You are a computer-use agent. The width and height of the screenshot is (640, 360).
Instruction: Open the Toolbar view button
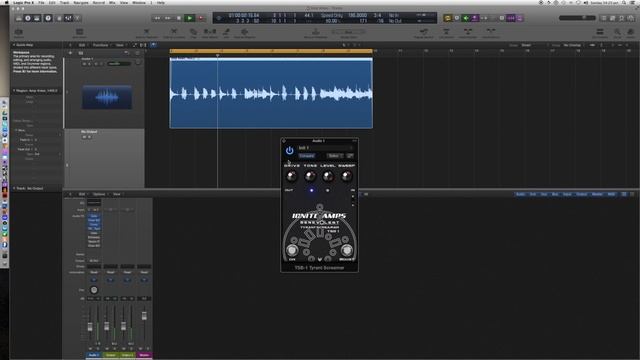37,18
